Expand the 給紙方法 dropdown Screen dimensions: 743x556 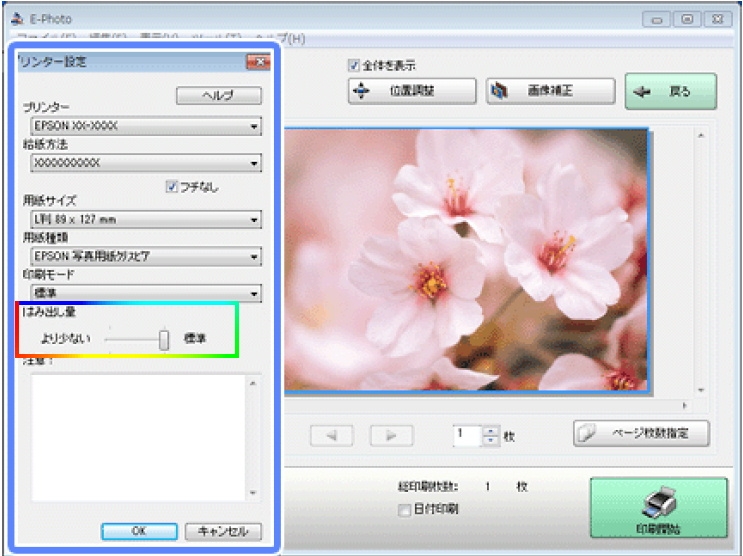(x=146, y=163)
